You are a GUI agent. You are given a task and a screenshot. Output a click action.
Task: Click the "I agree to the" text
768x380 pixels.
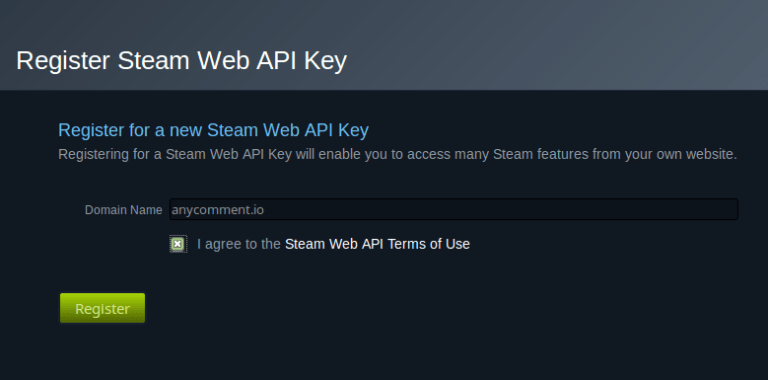(x=239, y=244)
